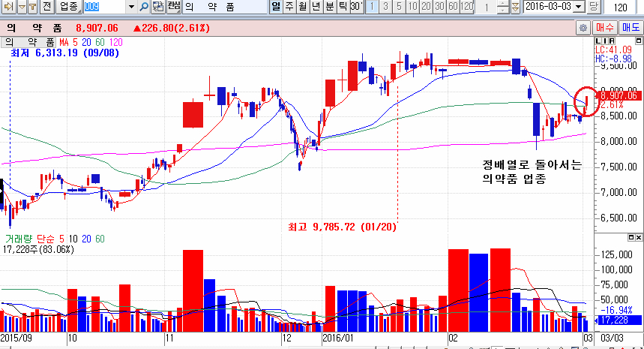Click the yellow arrow icon at far left

pos(7,7)
